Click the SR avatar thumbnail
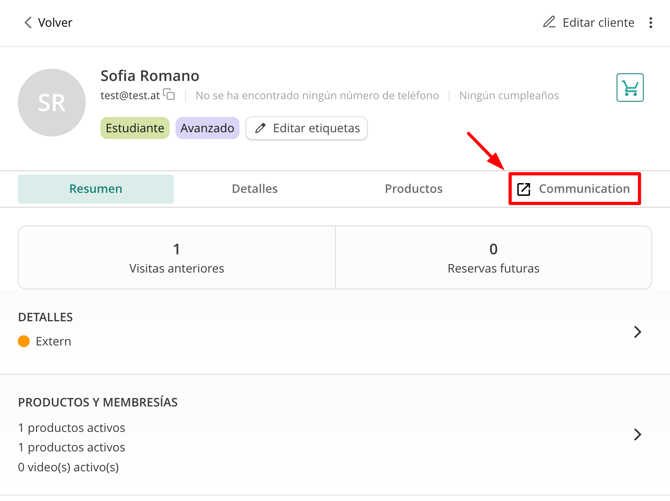The height and width of the screenshot is (501, 670). coord(52,103)
